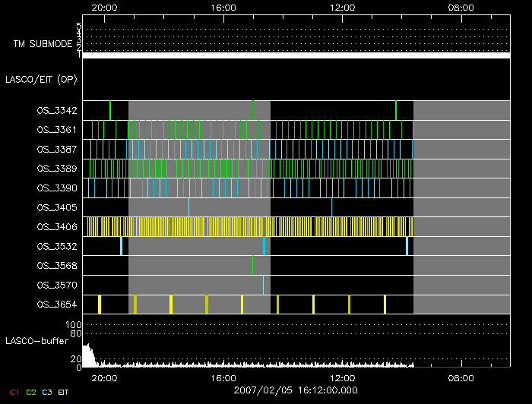The height and width of the screenshot is (404, 532).
Task: Click the first yellow marker in OS_3654 row
Action: click(100, 305)
